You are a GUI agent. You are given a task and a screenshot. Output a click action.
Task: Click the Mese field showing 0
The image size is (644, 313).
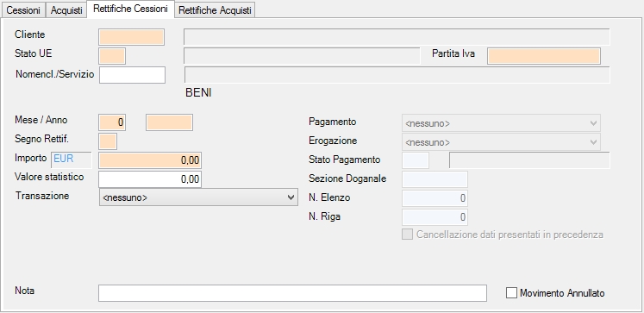click(x=112, y=122)
